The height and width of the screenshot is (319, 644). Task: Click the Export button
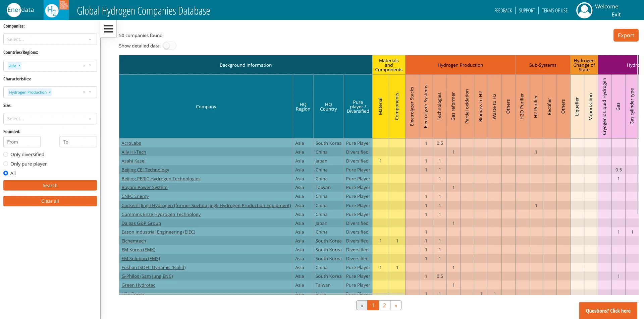point(626,35)
